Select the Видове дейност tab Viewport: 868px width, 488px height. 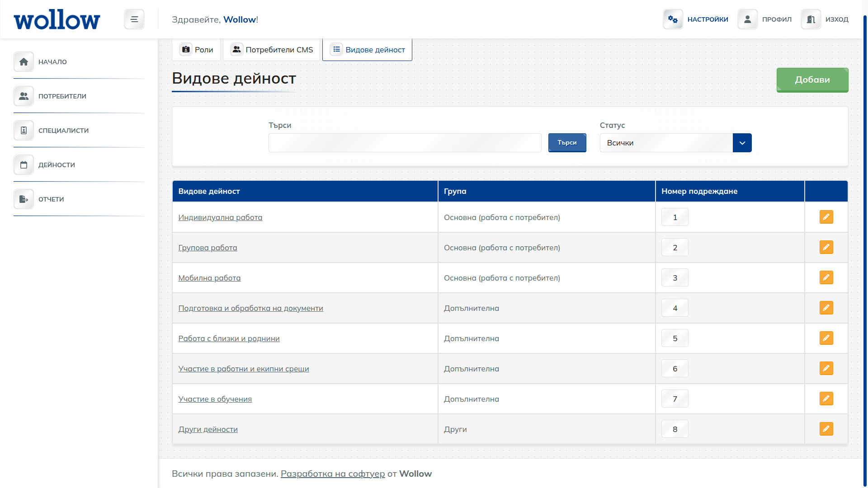click(x=367, y=50)
